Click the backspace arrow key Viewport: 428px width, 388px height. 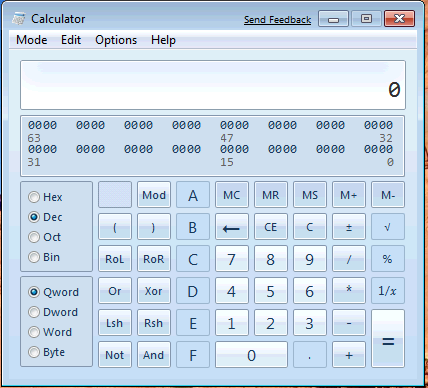(x=232, y=227)
